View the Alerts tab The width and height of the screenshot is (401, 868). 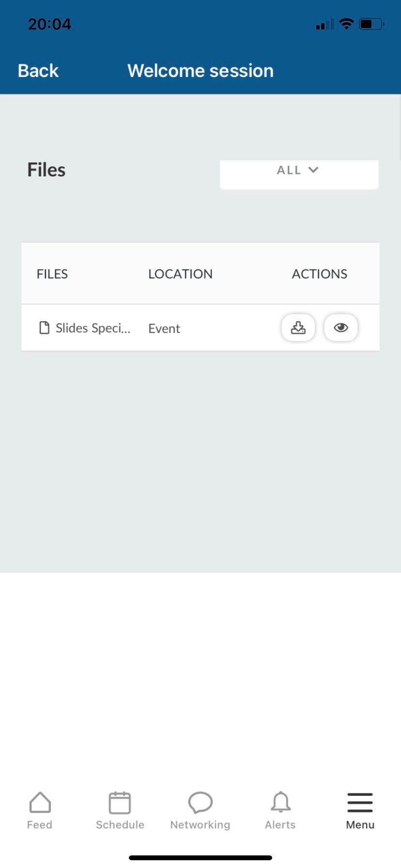click(280, 811)
